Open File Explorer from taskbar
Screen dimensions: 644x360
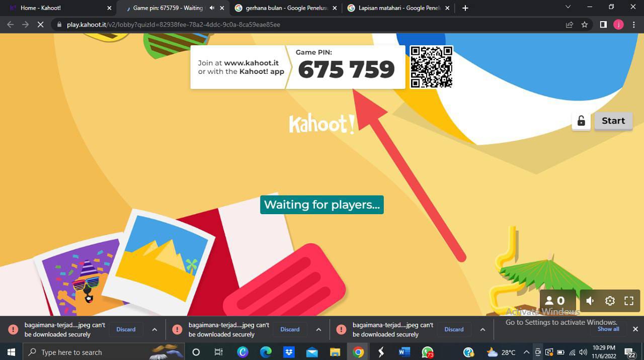pos(335,352)
